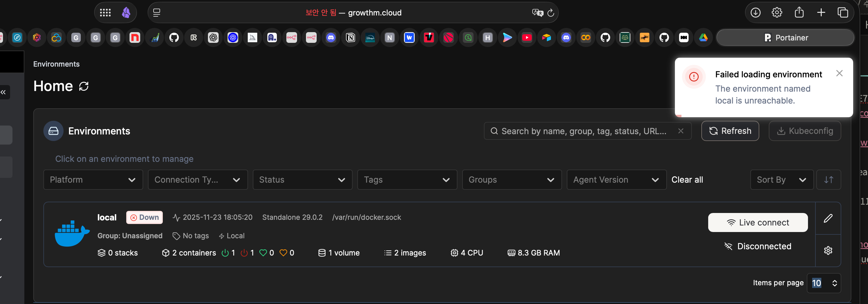Click the translate icon in the address bar

tap(537, 13)
